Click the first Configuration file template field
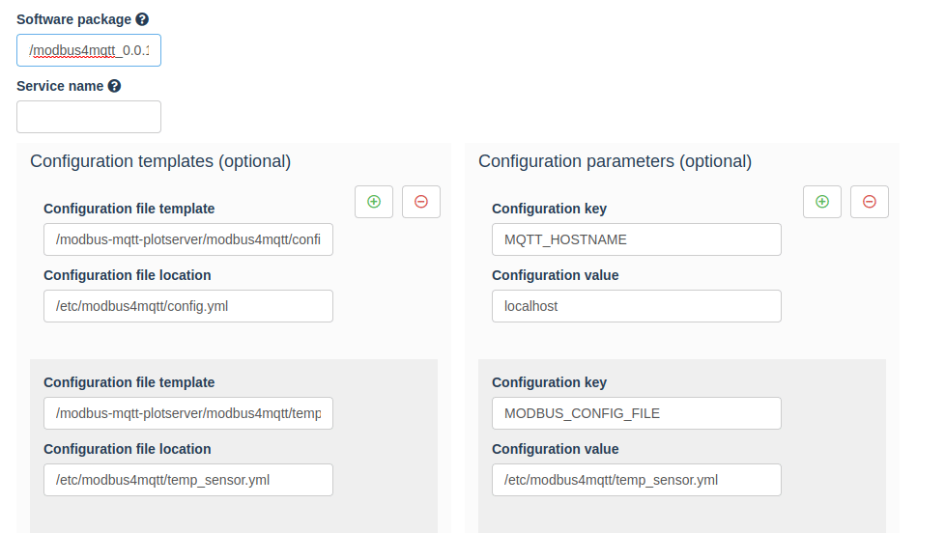 click(x=187, y=238)
